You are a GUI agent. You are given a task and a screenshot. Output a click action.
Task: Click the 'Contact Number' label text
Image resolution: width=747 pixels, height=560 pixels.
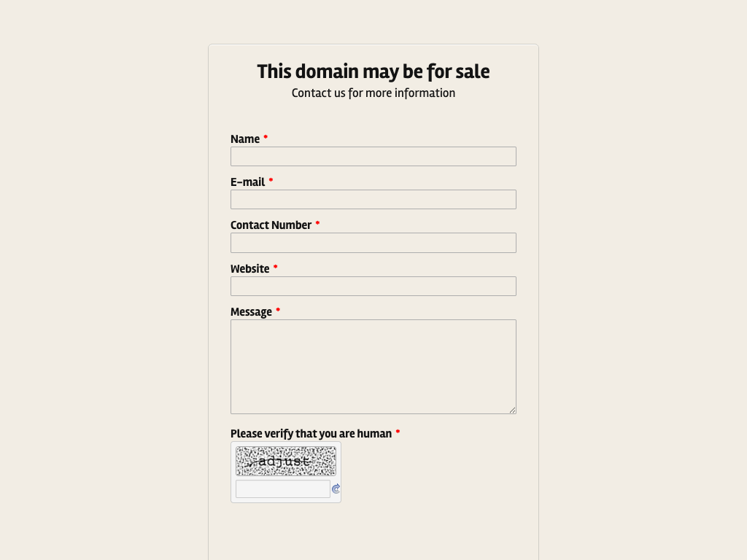click(271, 225)
